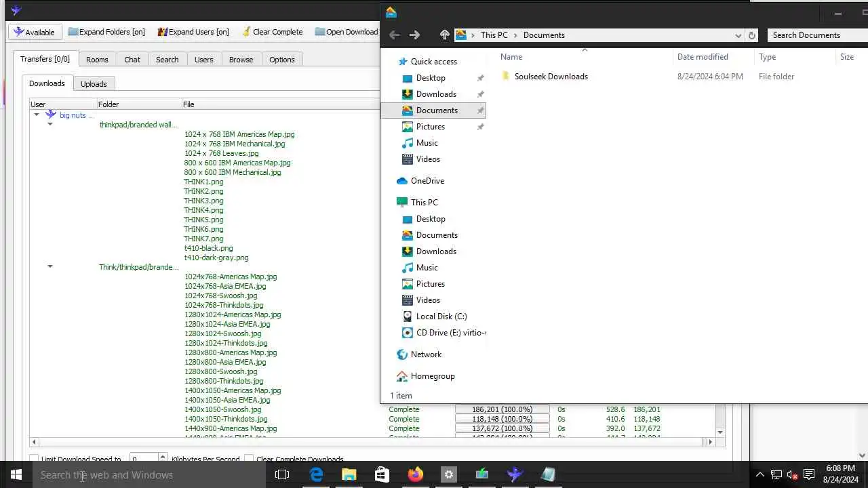Open the Windows Start menu

tap(16, 474)
